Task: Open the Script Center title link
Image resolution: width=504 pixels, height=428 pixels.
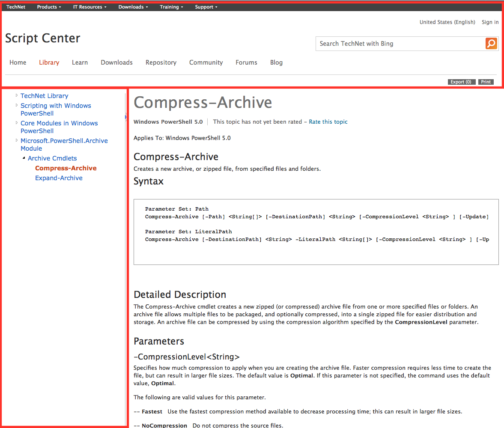Action: coord(43,38)
